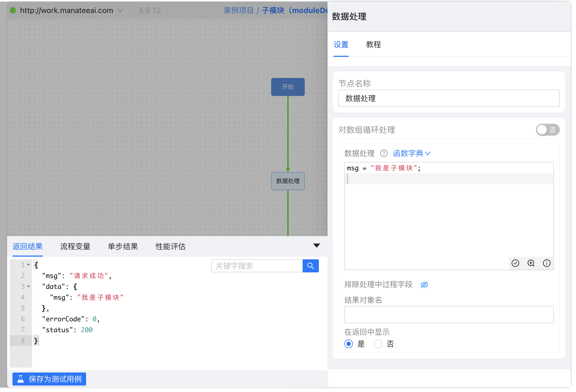
Task: Click the blue search magnifier button
Action: (311, 266)
